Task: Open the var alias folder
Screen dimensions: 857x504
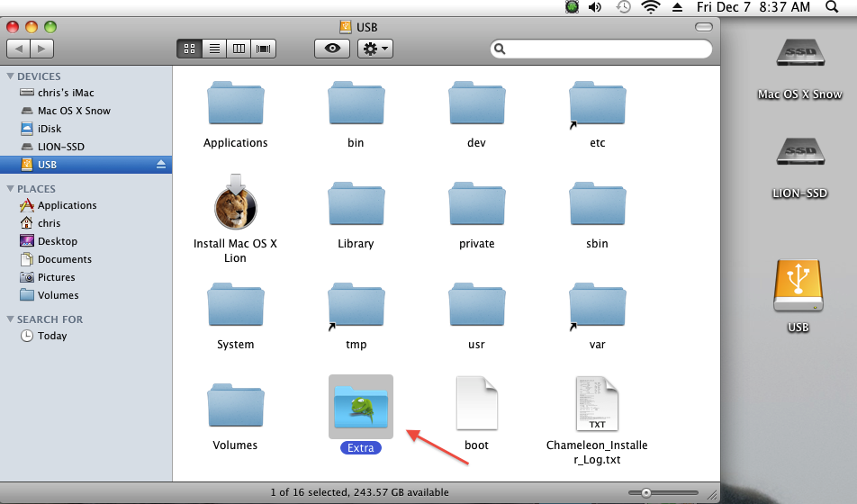Action: (597, 305)
